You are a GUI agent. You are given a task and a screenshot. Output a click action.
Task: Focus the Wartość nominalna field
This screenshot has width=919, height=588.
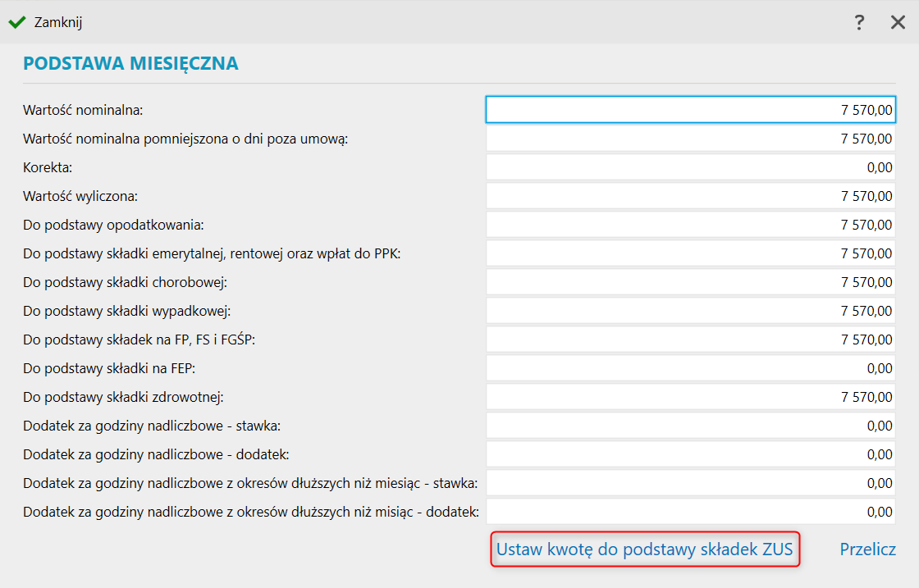[690, 110]
